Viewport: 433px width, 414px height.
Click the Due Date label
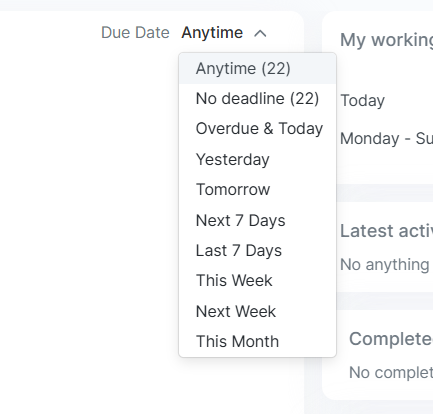point(135,33)
